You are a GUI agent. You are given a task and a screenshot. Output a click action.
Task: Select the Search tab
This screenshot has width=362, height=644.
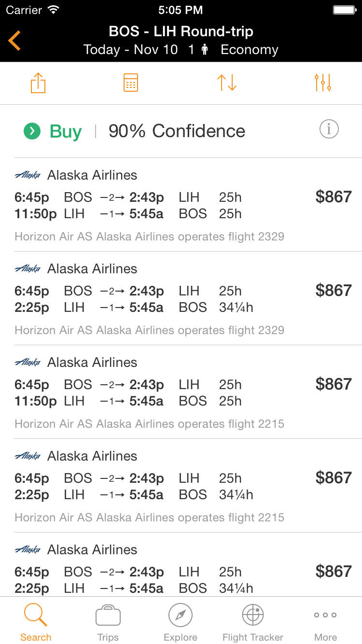(36, 623)
